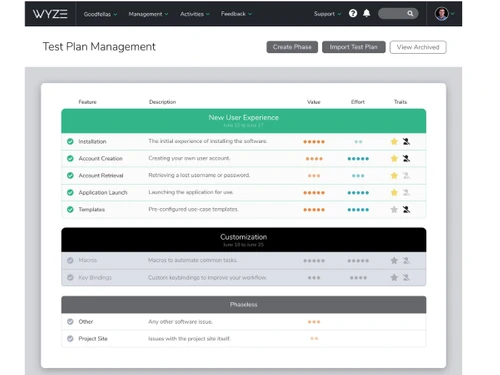Click the Create Phase button
The width and height of the screenshot is (500, 375).
(x=292, y=47)
